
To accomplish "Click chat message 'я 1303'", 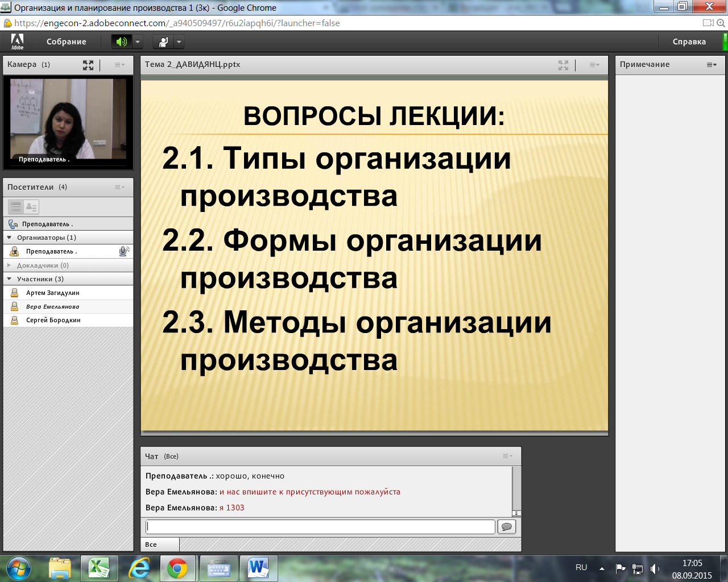I will 232,508.
